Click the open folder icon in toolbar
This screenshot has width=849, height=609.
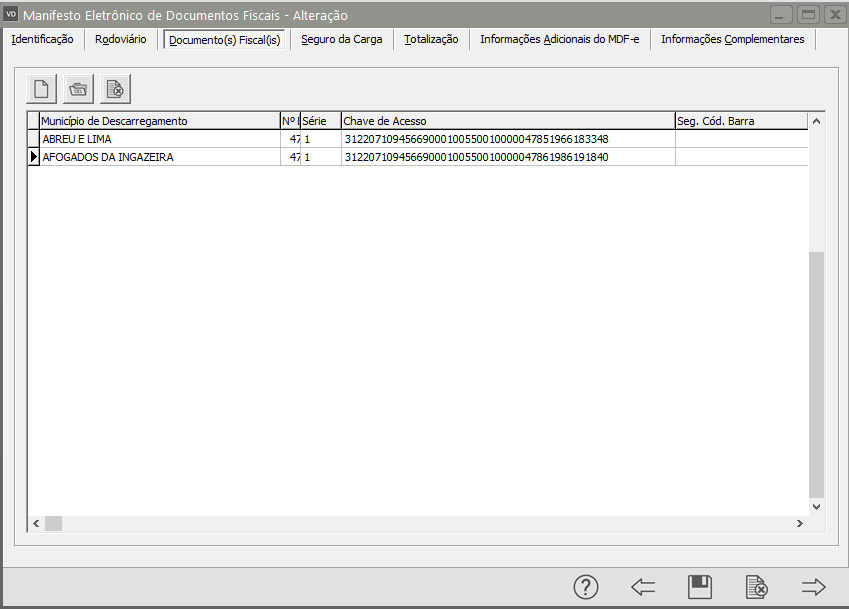click(78, 89)
